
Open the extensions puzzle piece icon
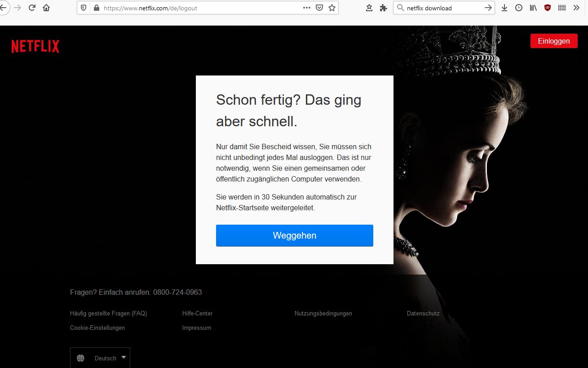tap(383, 8)
